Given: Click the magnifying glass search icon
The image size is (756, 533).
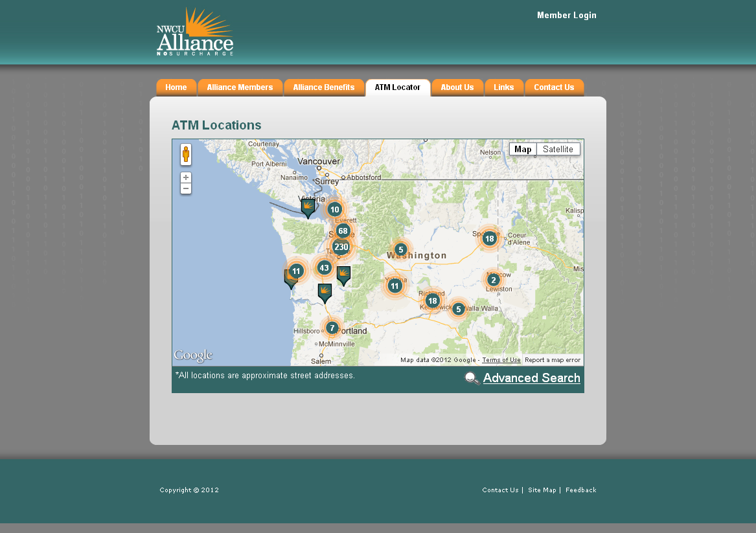Looking at the screenshot, I should (472, 378).
